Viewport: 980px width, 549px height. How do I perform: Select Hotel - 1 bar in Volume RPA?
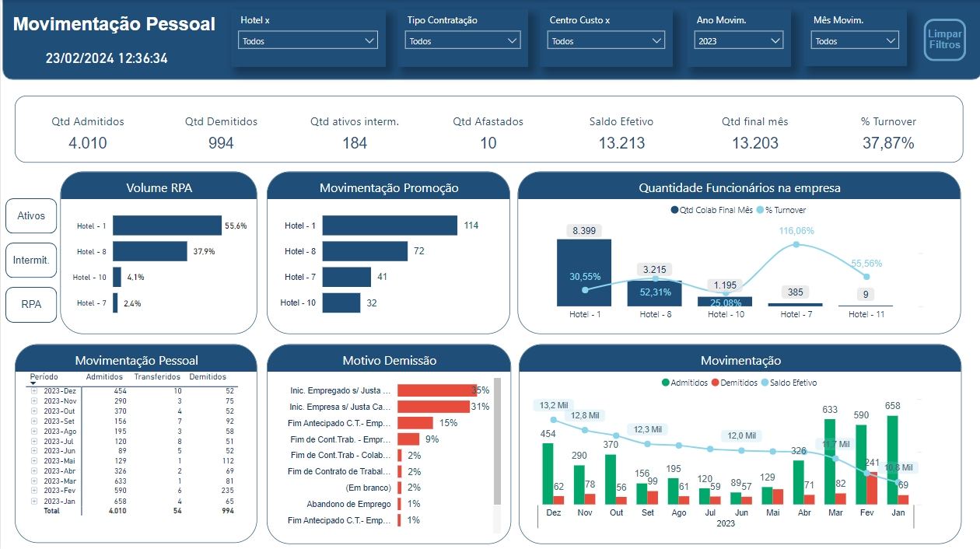coord(167,226)
